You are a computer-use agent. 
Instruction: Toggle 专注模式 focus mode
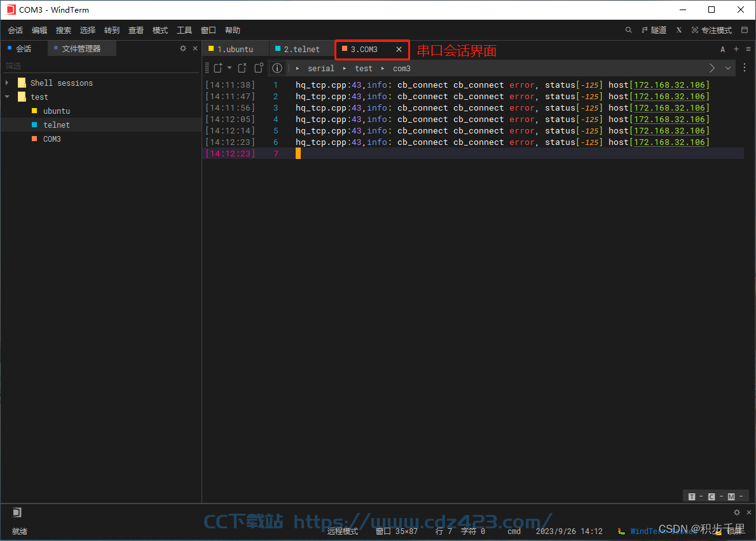[x=711, y=30]
